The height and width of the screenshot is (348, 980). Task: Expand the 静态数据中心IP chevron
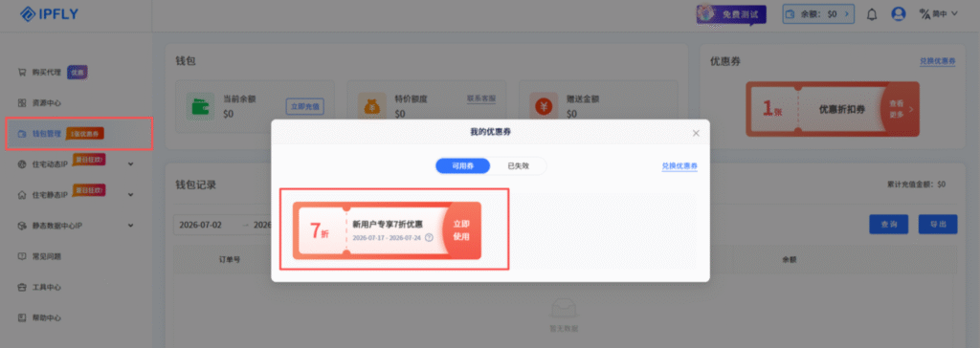coord(130,226)
